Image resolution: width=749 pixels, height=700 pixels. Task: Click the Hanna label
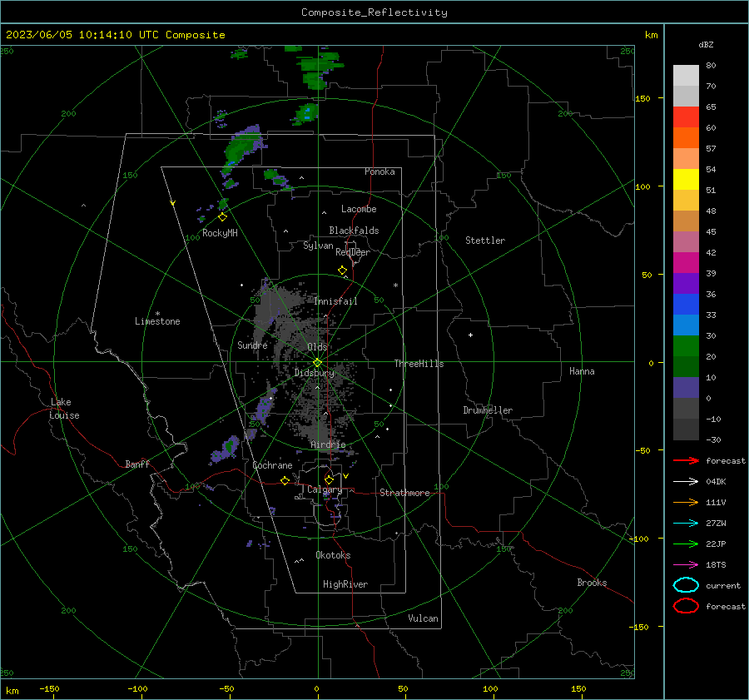(582, 371)
